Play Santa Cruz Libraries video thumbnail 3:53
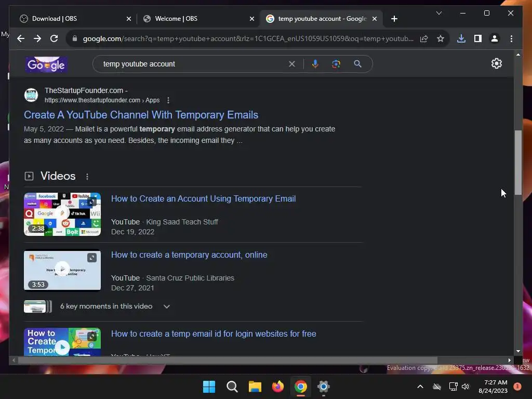Image resolution: width=532 pixels, height=399 pixels. pyautogui.click(x=62, y=270)
